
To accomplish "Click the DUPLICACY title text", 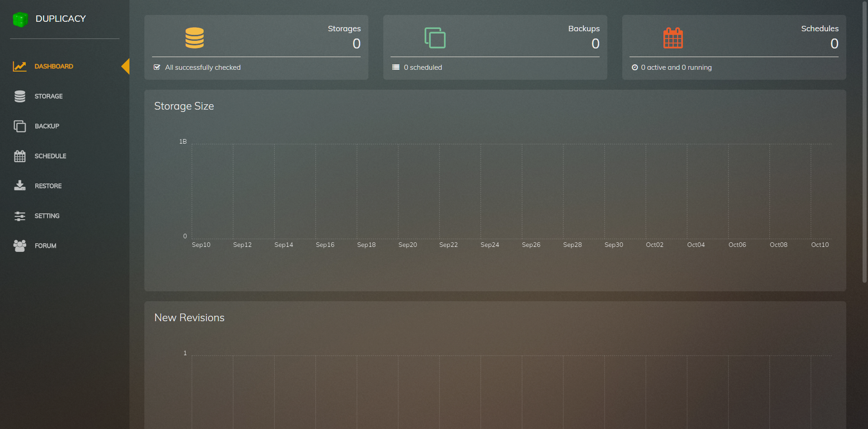I will (x=61, y=19).
